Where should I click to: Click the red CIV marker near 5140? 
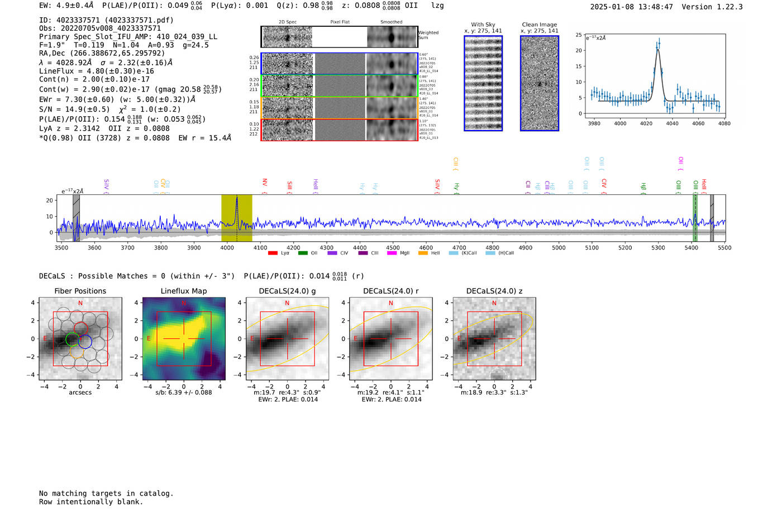(604, 186)
